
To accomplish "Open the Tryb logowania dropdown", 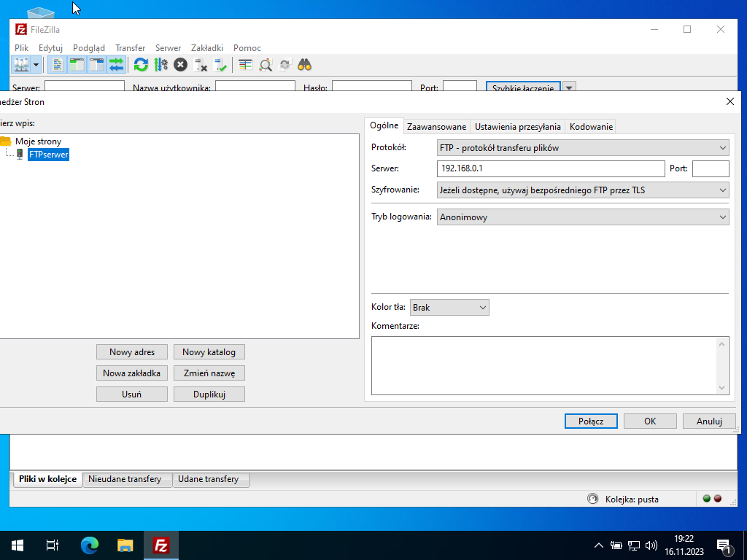I will (583, 217).
